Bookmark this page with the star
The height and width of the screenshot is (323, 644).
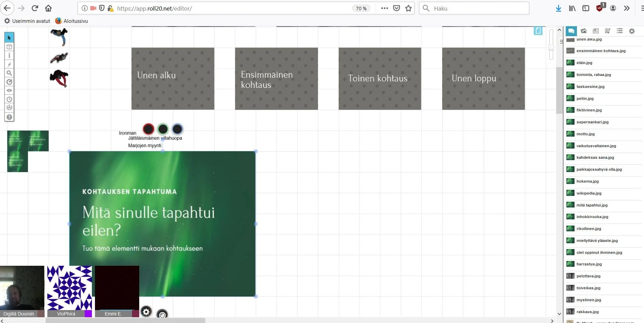coord(408,8)
